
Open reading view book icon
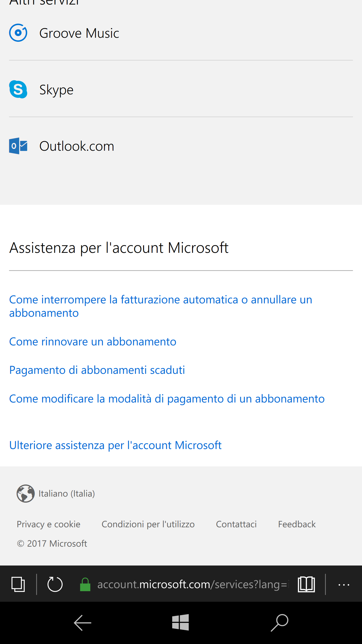click(306, 584)
